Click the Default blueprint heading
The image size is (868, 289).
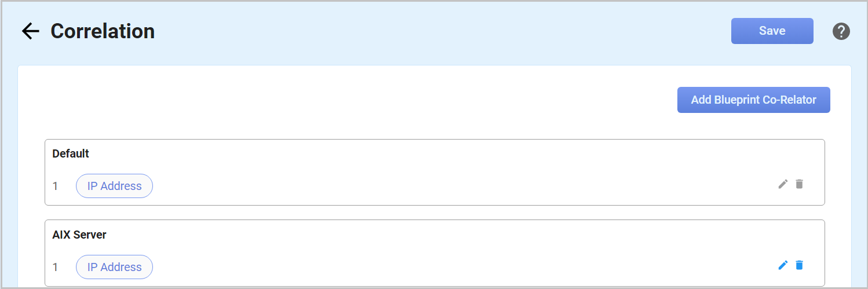tap(71, 153)
